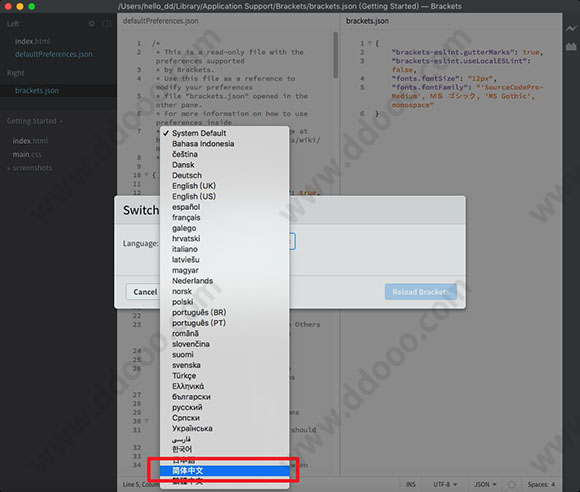
Task: Select highlighted 简体中文 option
Action: pos(225,471)
